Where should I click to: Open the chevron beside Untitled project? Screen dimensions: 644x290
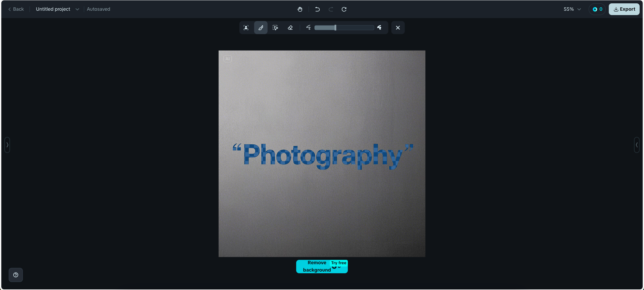point(77,9)
